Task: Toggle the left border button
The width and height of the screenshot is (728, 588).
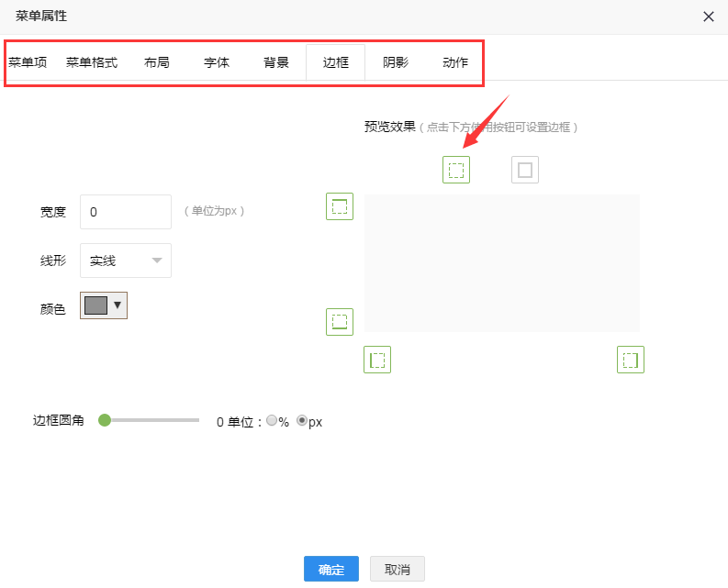Action: (377, 360)
